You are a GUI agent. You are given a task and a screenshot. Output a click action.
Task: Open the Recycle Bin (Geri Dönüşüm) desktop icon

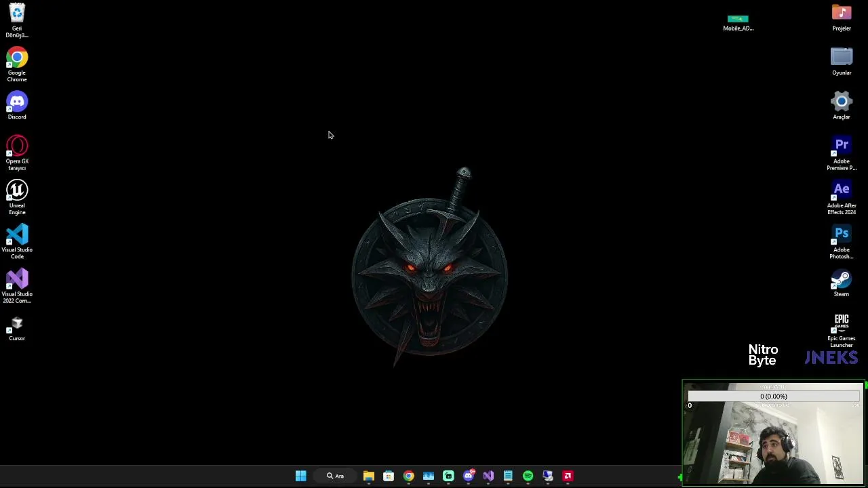point(17,20)
